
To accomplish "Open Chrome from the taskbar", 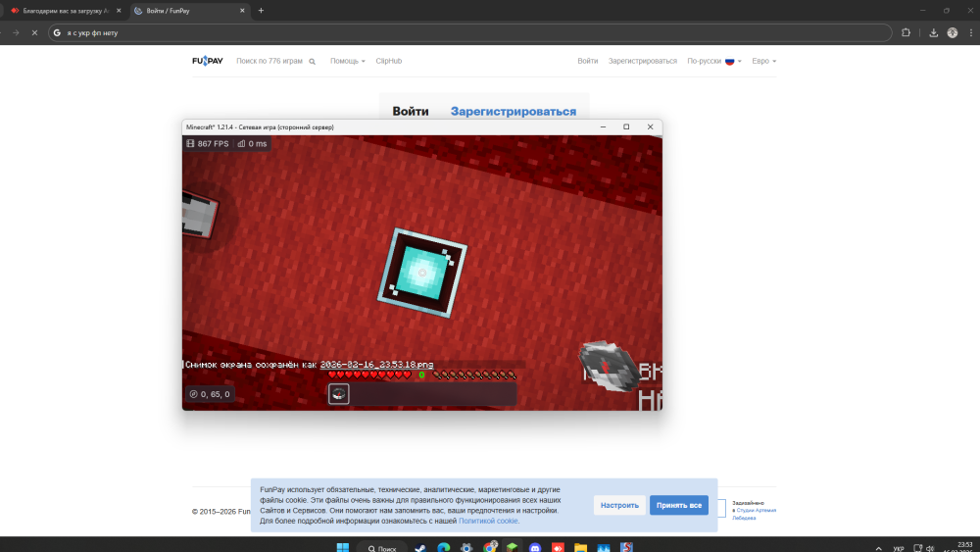I will [489, 548].
